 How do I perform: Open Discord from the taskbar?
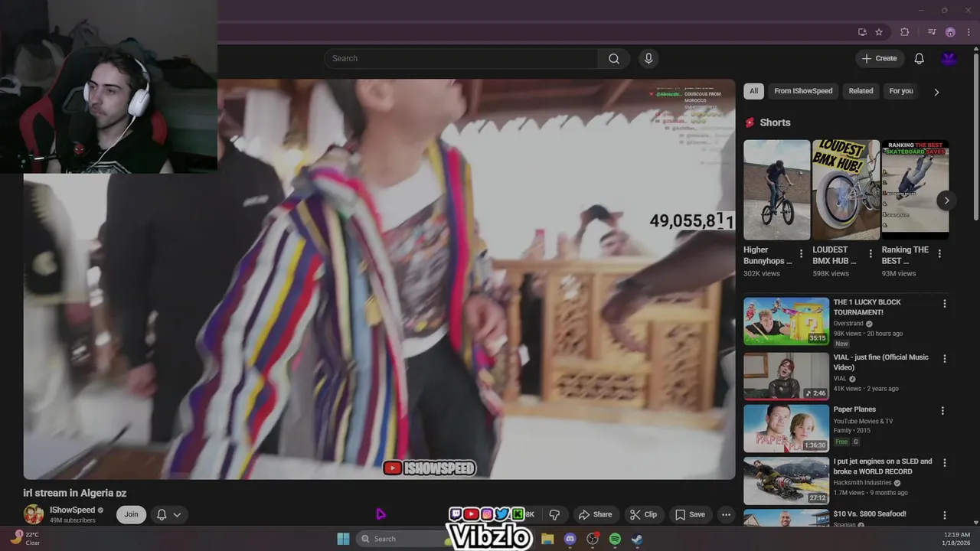570,539
